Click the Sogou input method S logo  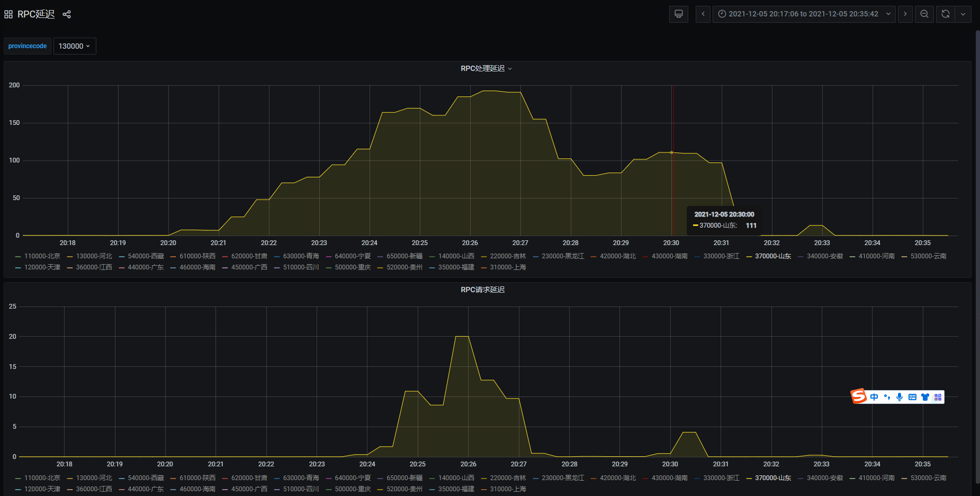point(858,396)
